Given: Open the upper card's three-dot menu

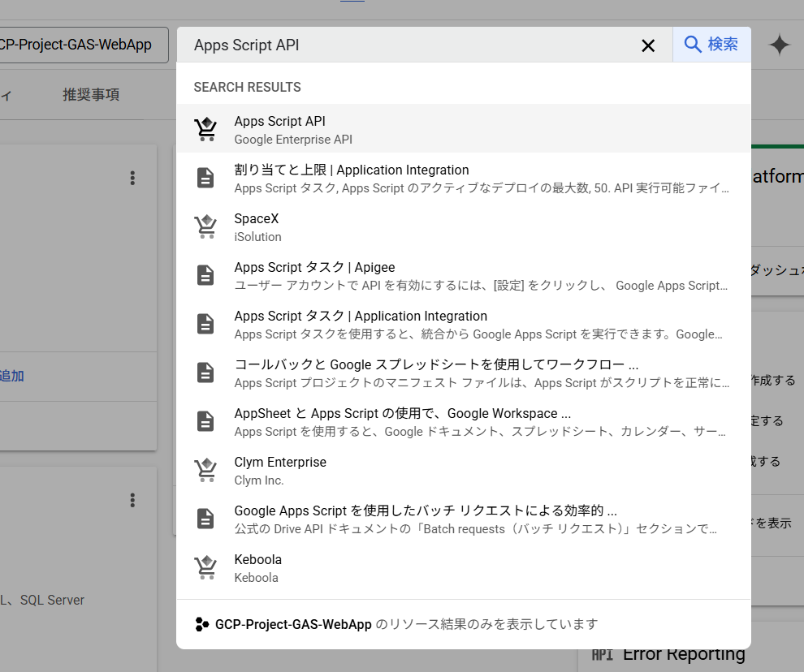Looking at the screenshot, I should (132, 178).
